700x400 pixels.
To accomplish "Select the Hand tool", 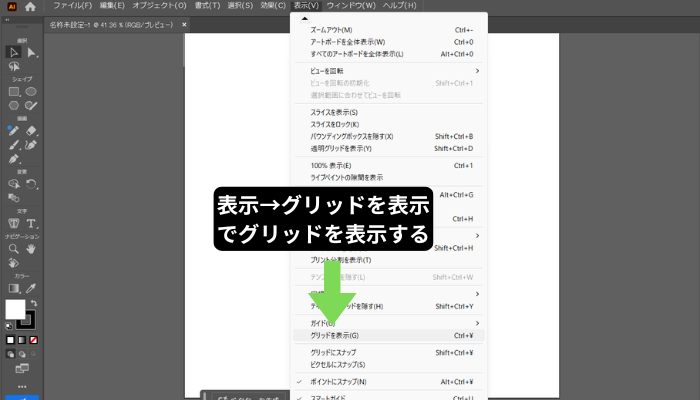I will pyautogui.click(x=31, y=249).
